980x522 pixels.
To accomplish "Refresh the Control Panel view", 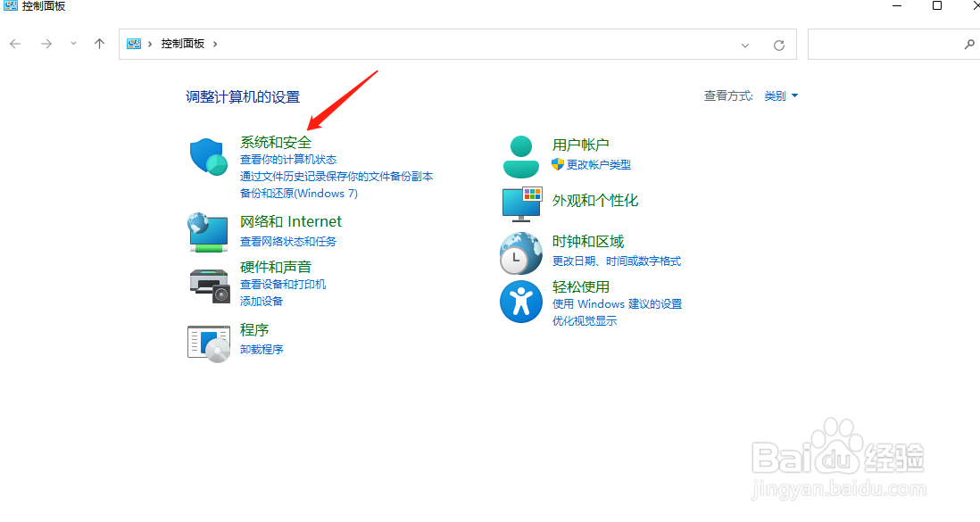I will 779,45.
